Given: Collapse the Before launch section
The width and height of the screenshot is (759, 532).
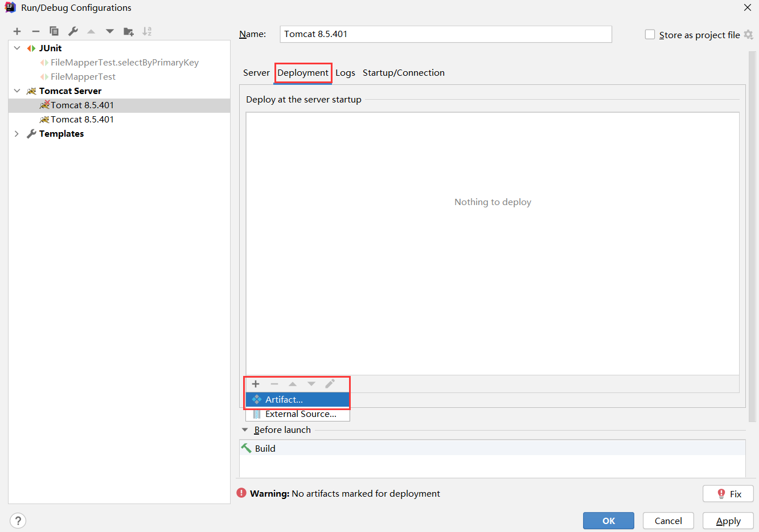Looking at the screenshot, I should click(x=245, y=430).
